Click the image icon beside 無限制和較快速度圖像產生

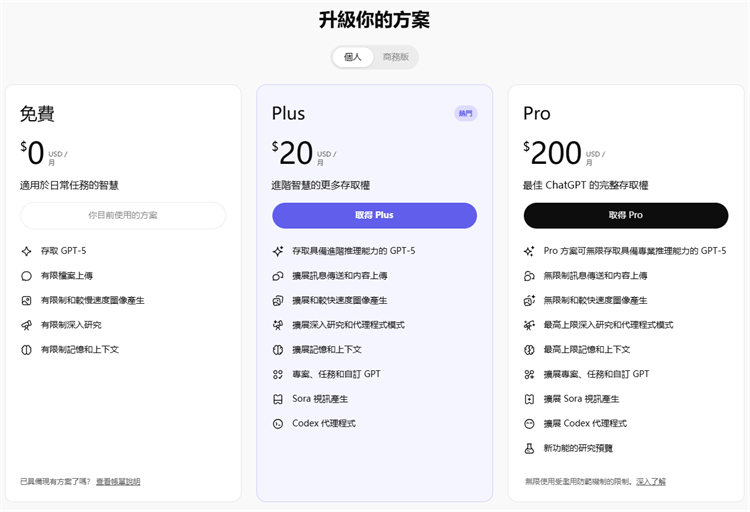click(529, 301)
